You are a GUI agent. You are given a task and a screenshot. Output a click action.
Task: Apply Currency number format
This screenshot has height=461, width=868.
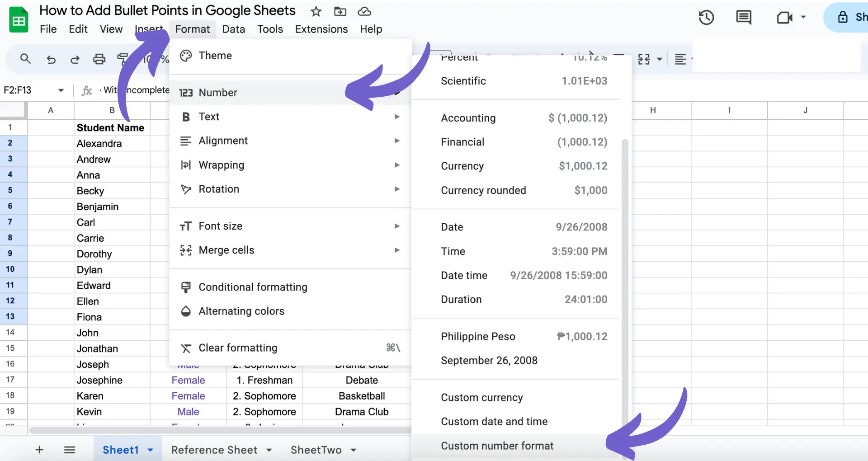tap(516, 166)
